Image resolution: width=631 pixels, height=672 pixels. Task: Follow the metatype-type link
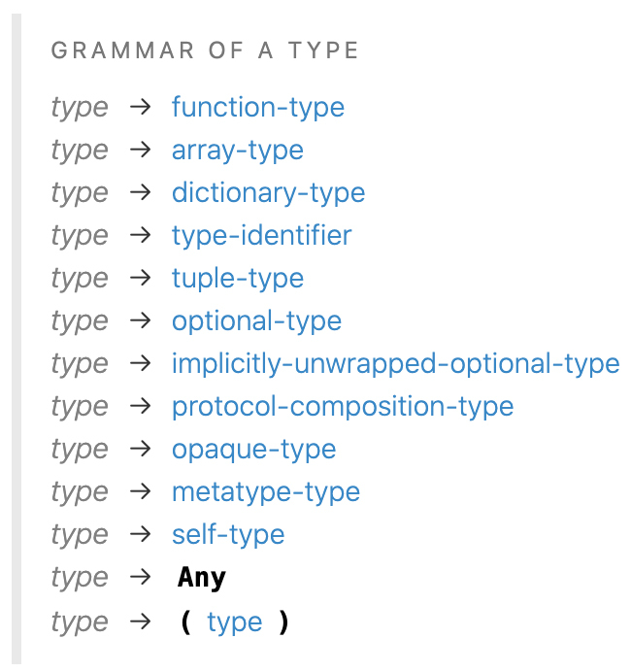266,492
